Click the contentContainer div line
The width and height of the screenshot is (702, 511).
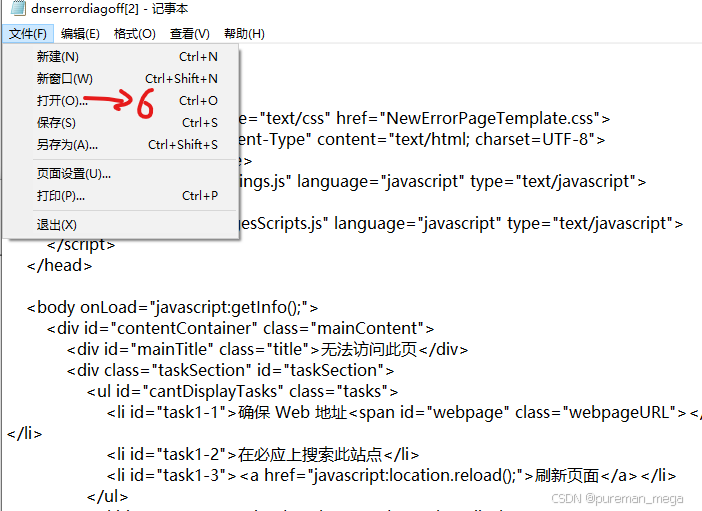[240, 329]
